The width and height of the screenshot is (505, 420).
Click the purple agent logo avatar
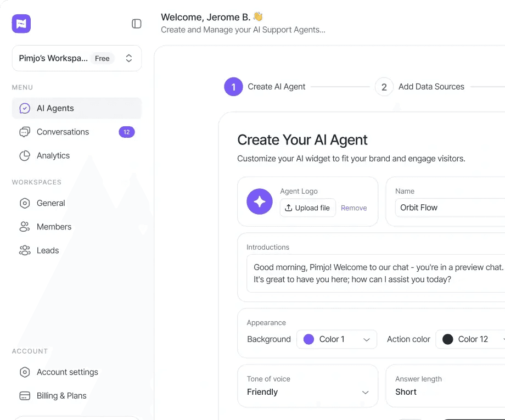260,201
